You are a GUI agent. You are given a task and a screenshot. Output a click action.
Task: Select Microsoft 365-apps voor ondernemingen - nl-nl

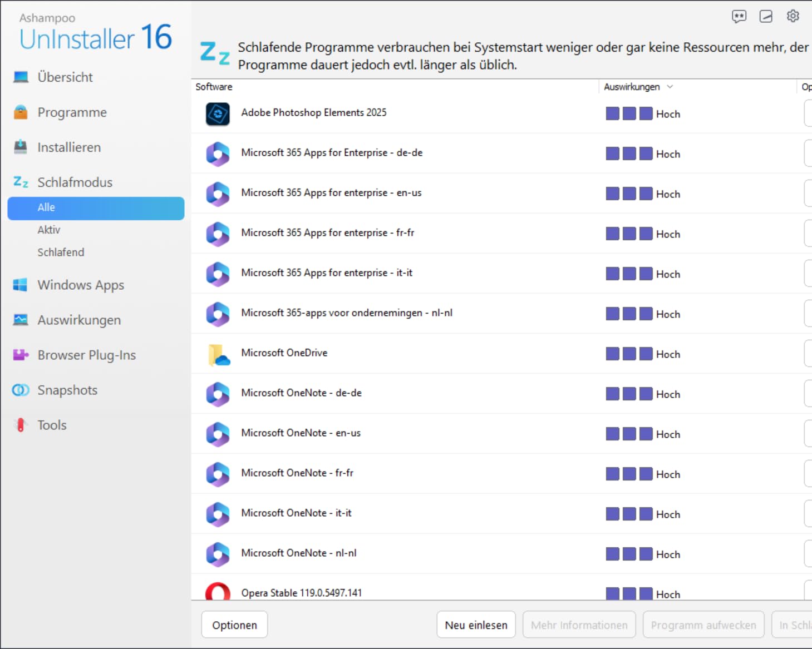click(501, 314)
